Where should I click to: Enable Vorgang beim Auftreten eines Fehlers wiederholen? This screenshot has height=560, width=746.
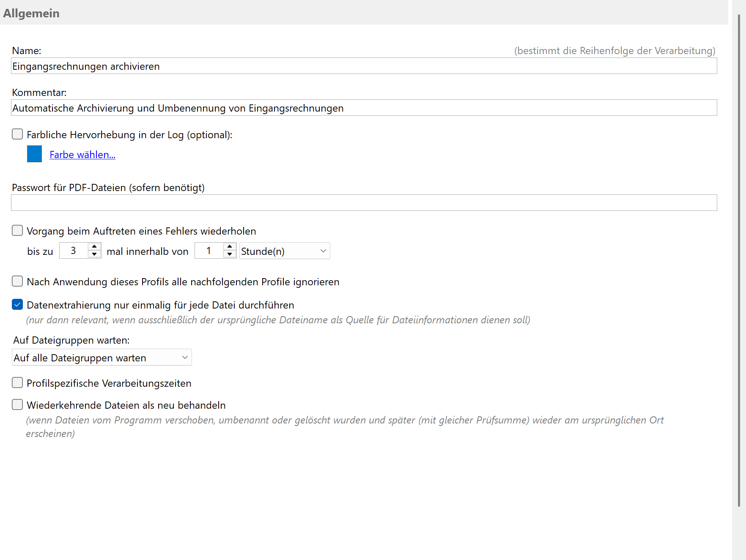[17, 231]
